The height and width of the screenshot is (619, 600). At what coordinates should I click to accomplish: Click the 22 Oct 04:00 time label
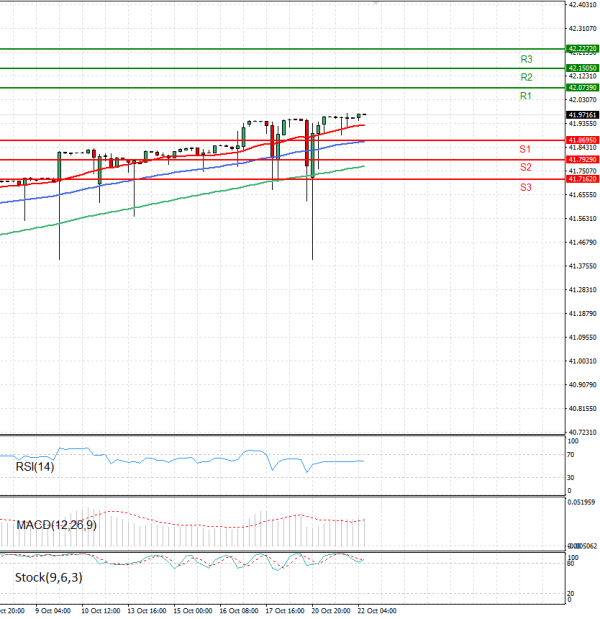click(x=377, y=610)
